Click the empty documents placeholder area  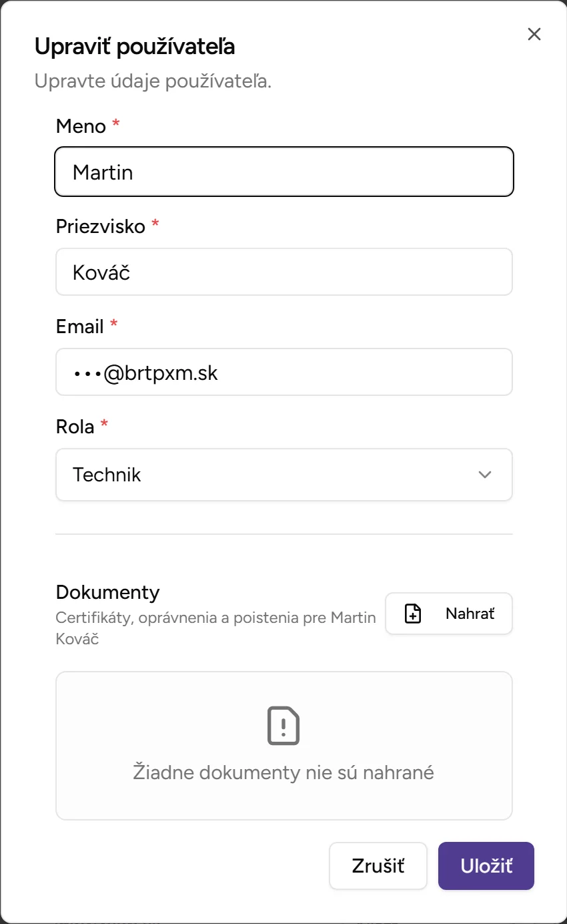[x=284, y=746]
